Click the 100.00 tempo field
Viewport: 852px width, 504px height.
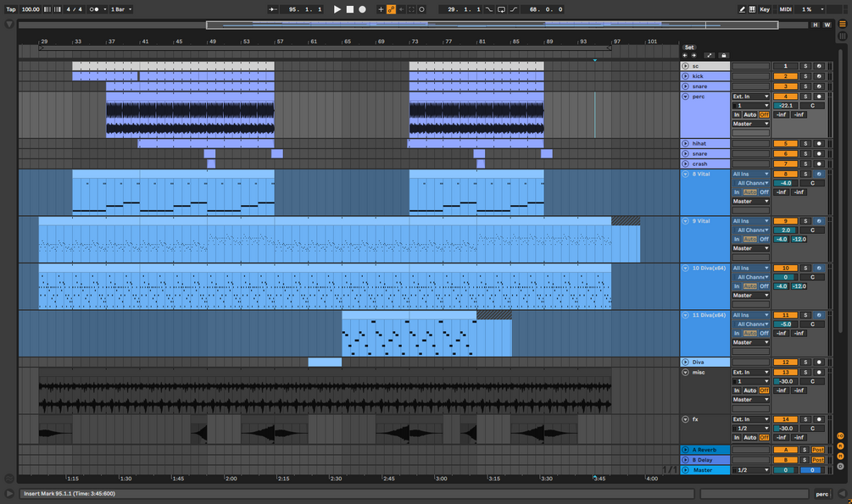coord(31,9)
